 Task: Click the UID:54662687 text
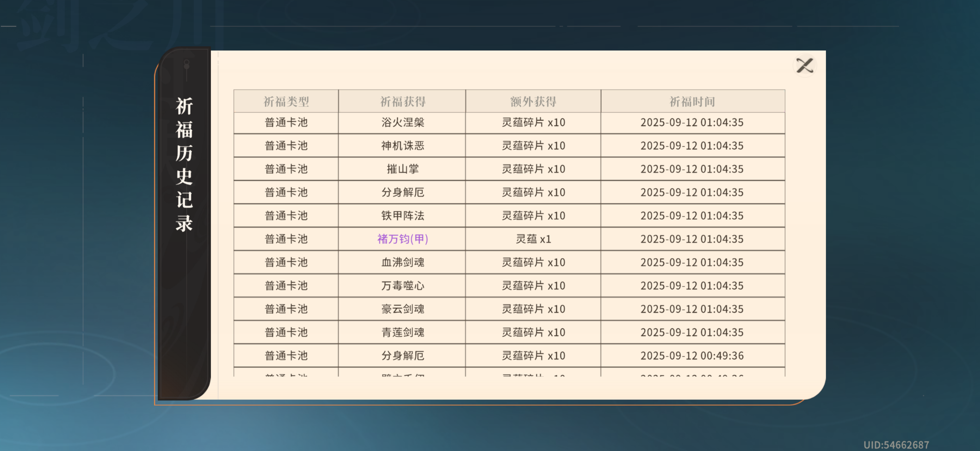(x=896, y=445)
